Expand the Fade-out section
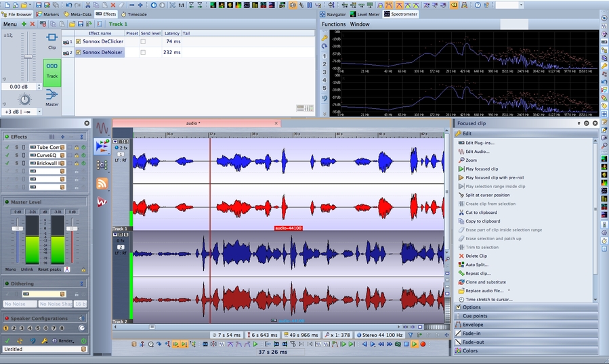The image size is (609, 364). pos(526,342)
